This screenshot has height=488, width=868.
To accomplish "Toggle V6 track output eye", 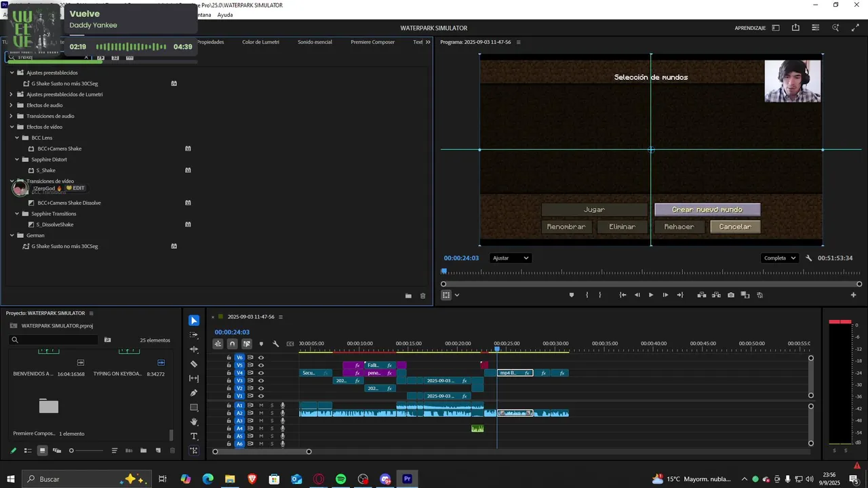I will point(261,357).
